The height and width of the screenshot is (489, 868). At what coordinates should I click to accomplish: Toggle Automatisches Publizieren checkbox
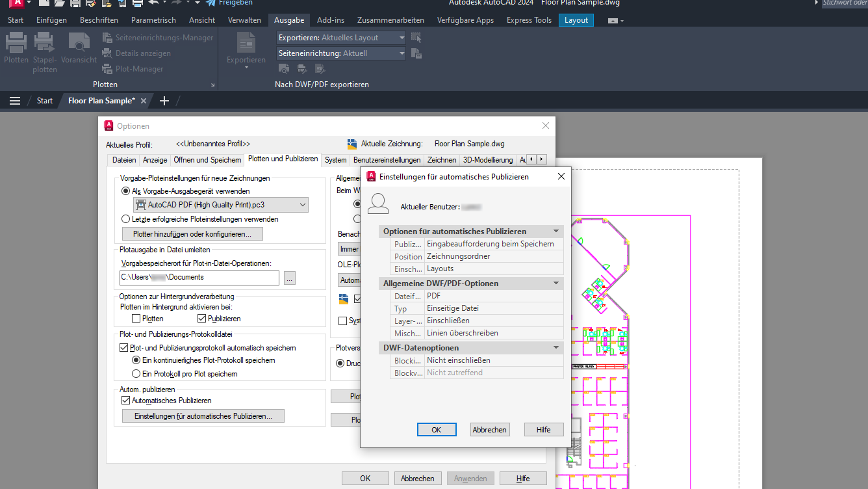click(x=126, y=401)
